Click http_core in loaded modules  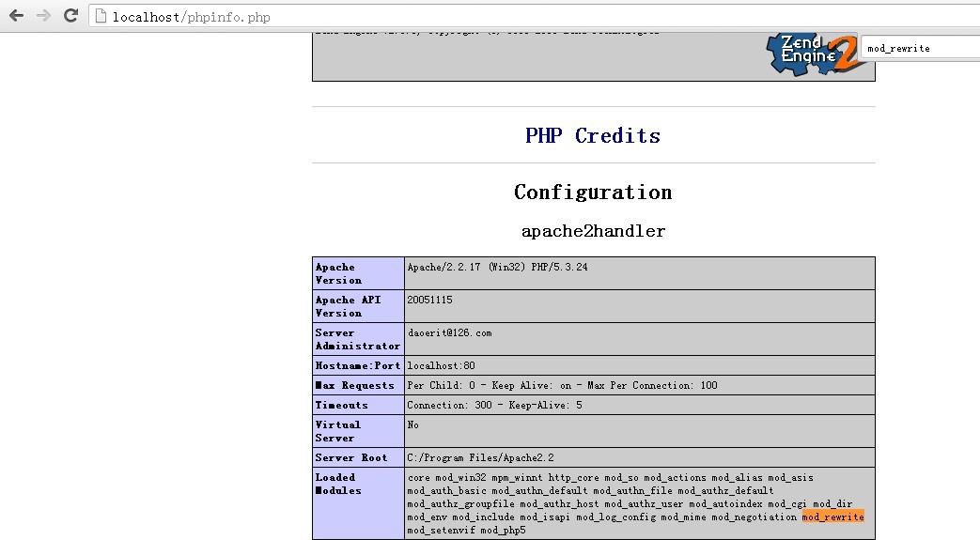(x=574, y=477)
